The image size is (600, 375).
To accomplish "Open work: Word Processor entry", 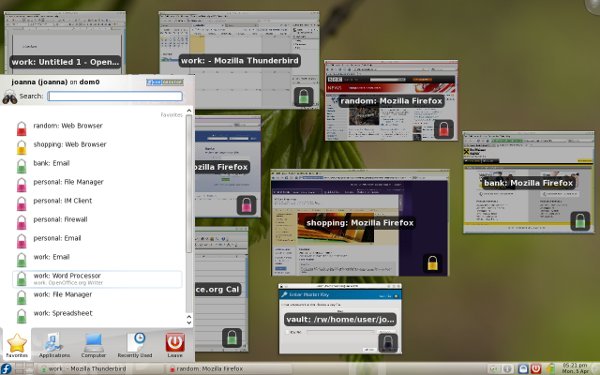I will (x=98, y=279).
